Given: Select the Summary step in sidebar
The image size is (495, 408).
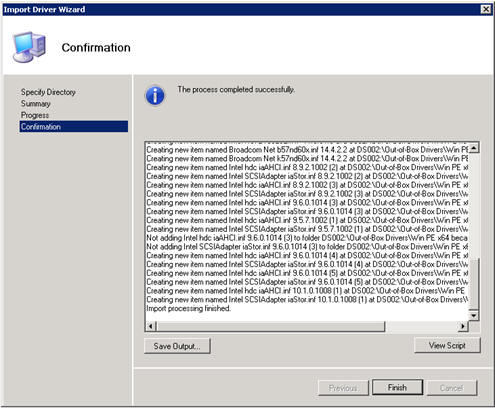Looking at the screenshot, I should point(36,104).
